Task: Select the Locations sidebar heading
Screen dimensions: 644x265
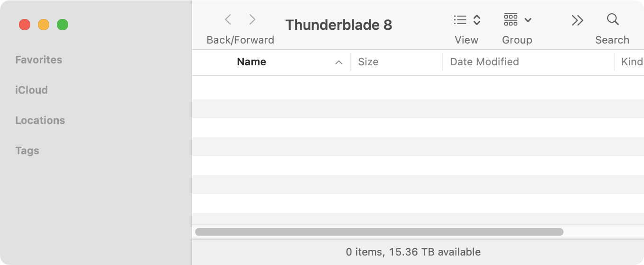Action: pyautogui.click(x=40, y=120)
